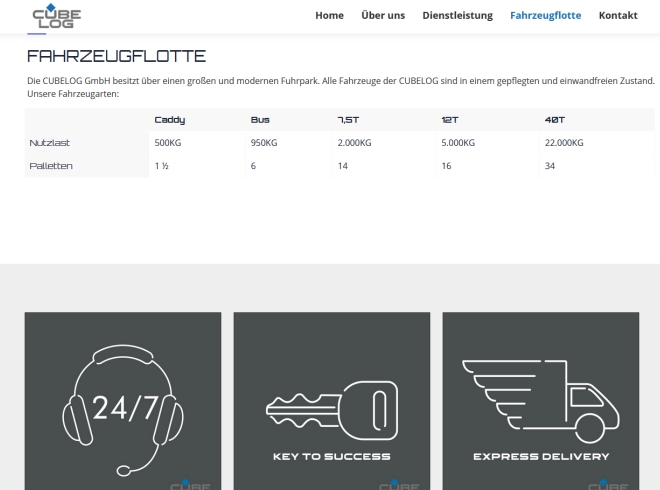Image resolution: width=660 pixels, height=490 pixels.
Task: Click the 2.000KG payload cell
Action: point(384,143)
